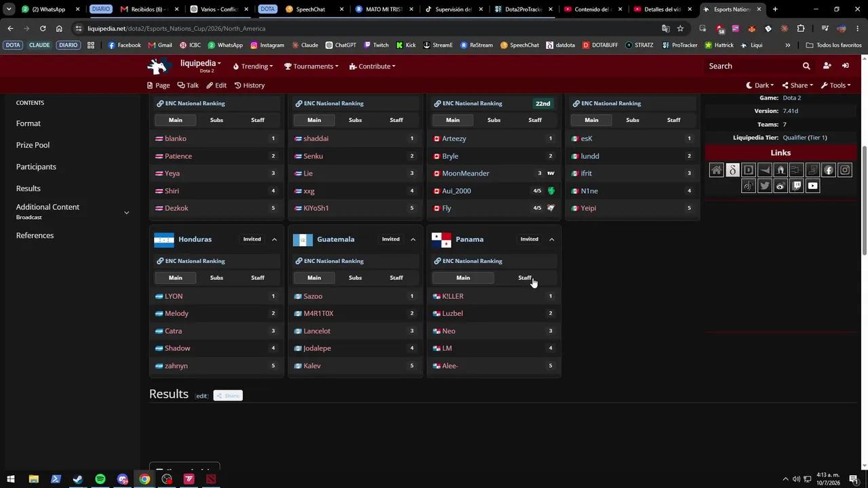Show Panama Staff roster
The image size is (868, 488).
click(x=525, y=278)
